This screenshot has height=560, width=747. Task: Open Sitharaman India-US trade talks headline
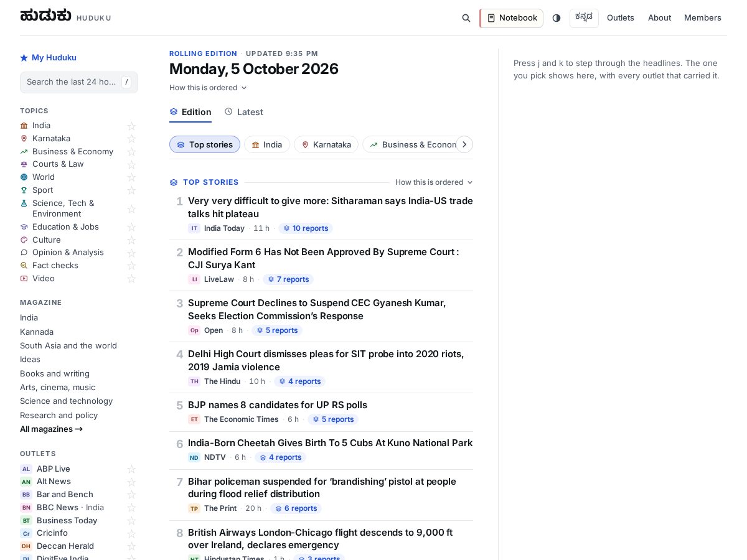click(331, 208)
